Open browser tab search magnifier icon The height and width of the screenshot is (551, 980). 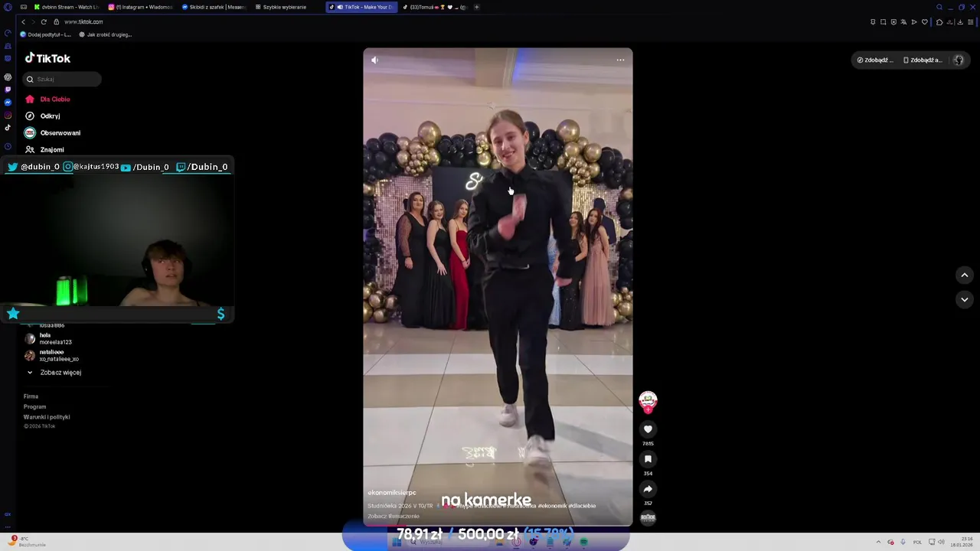click(939, 7)
